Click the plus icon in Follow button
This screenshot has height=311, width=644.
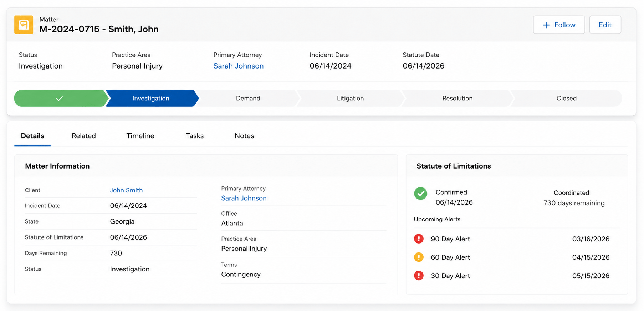pos(546,25)
